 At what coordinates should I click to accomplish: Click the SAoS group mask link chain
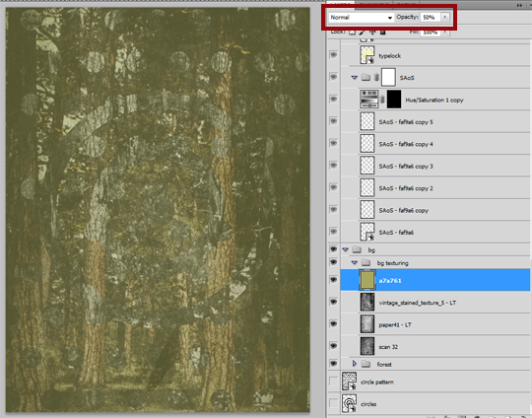(x=376, y=78)
